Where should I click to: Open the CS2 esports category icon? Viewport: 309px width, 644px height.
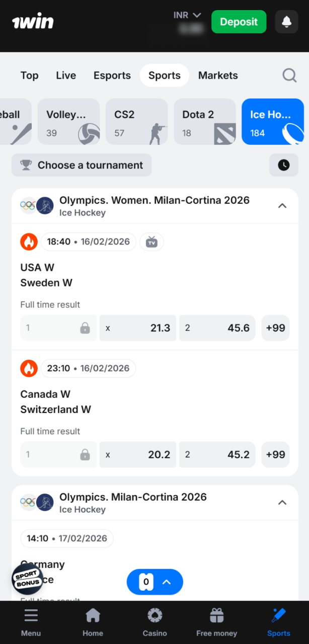pos(149,131)
